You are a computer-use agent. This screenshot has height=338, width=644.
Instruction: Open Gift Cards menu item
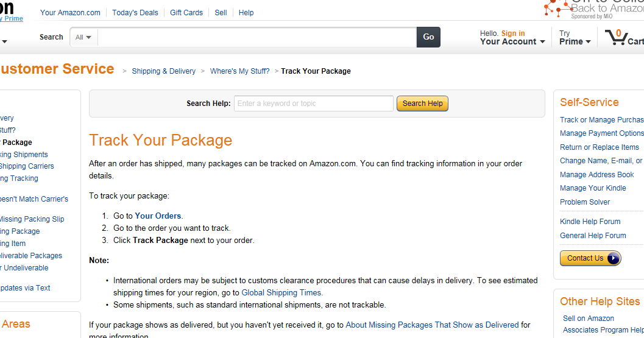(186, 13)
